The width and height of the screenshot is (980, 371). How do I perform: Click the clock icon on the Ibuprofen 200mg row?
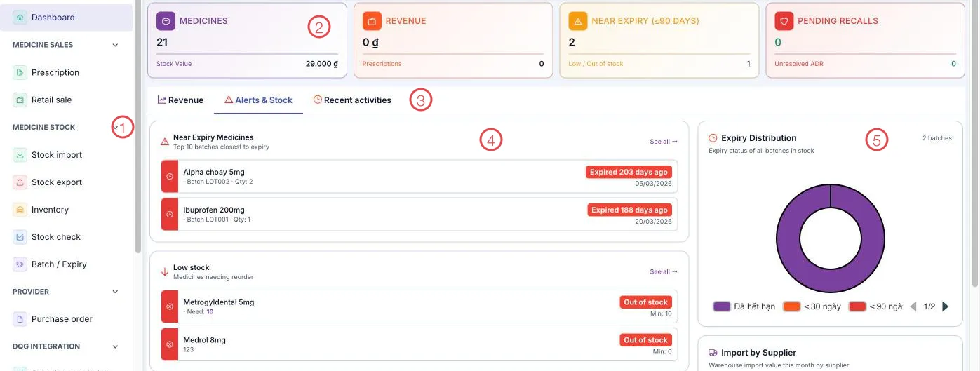pos(170,214)
